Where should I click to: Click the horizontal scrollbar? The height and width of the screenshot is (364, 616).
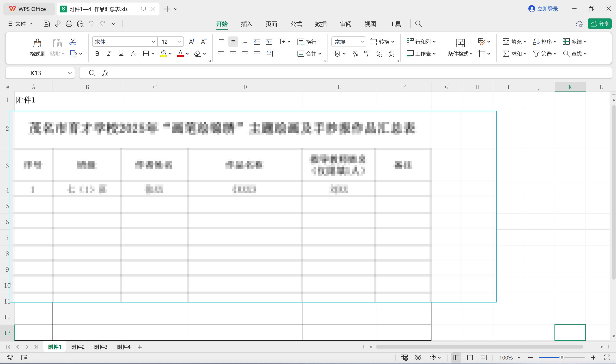pos(479,347)
